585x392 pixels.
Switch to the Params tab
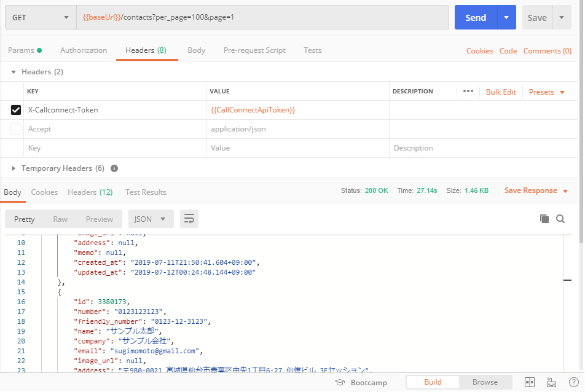tap(25, 50)
